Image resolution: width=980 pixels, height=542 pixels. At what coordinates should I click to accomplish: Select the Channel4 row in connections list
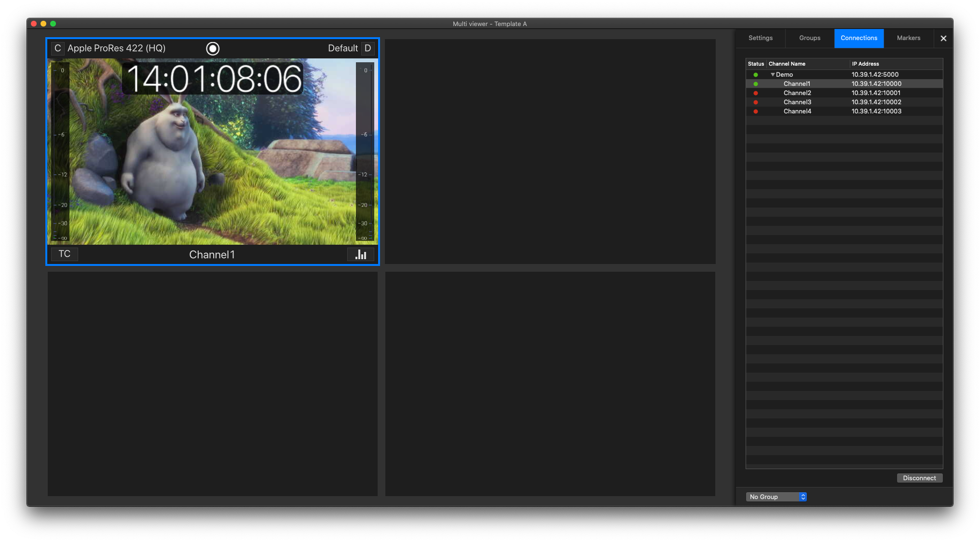coord(844,111)
